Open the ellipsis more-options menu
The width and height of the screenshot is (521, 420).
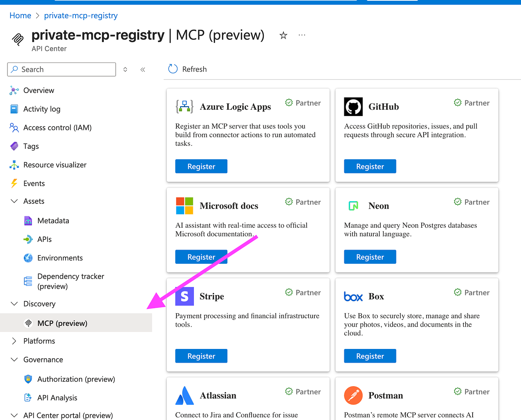(302, 35)
